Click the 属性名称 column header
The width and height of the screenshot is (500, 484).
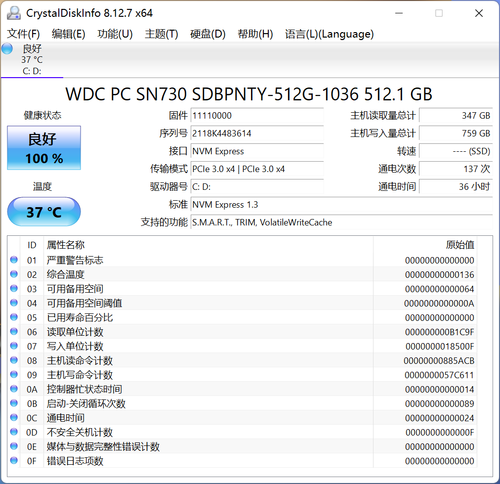208,245
